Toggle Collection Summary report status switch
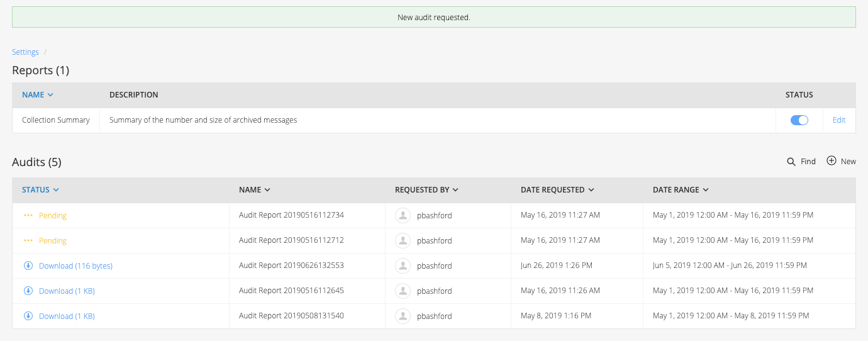Image resolution: width=868 pixels, height=341 pixels. point(799,120)
